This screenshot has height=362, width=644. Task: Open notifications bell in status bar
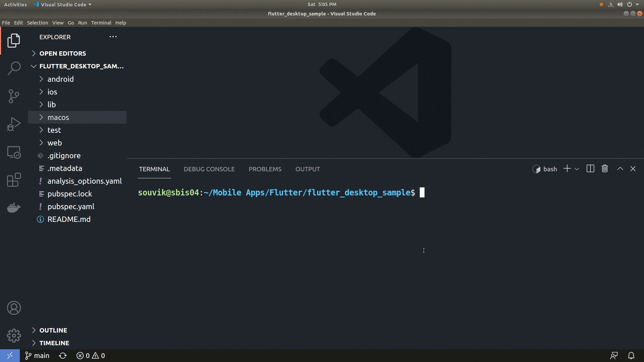click(631, 356)
